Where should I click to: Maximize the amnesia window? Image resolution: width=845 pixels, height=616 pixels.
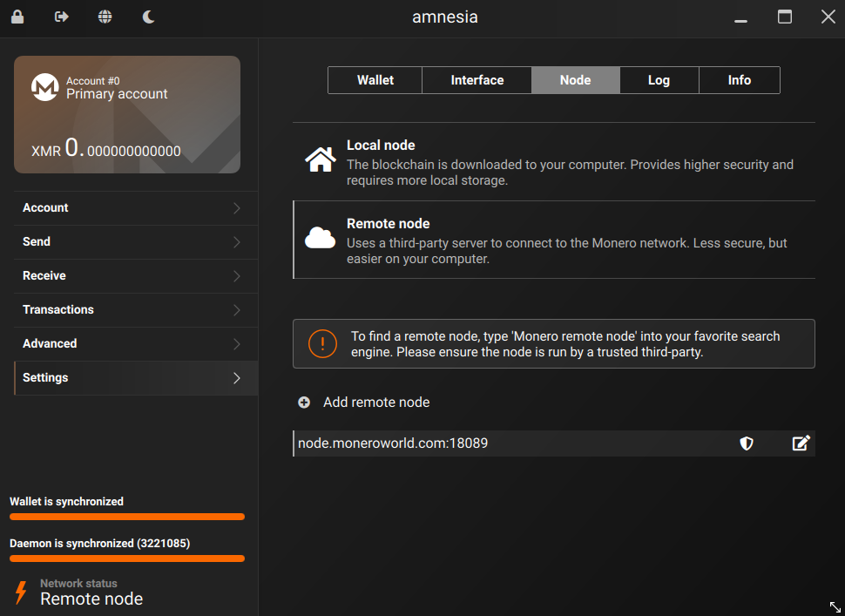pyautogui.click(x=785, y=17)
